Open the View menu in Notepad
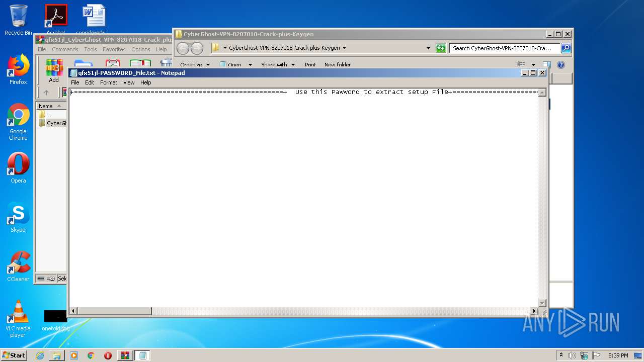644x362 pixels. [129, 82]
